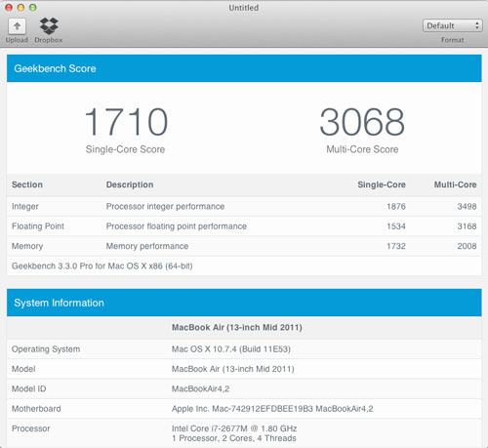Viewport: 488px width, 448px height.
Task: Click bold MacBook Air (13-inch Mid 2011) heading
Action: [237, 327]
